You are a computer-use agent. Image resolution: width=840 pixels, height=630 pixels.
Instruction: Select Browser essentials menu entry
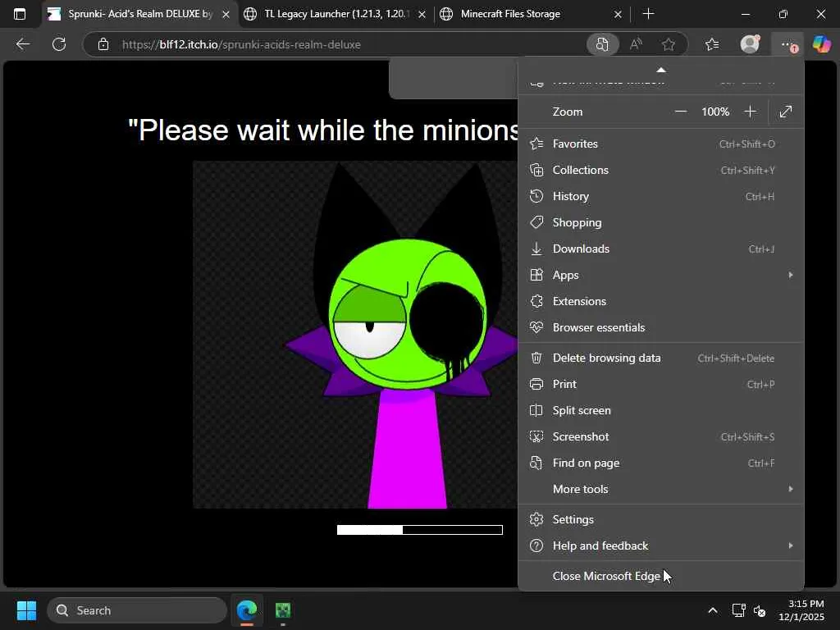coord(660,327)
